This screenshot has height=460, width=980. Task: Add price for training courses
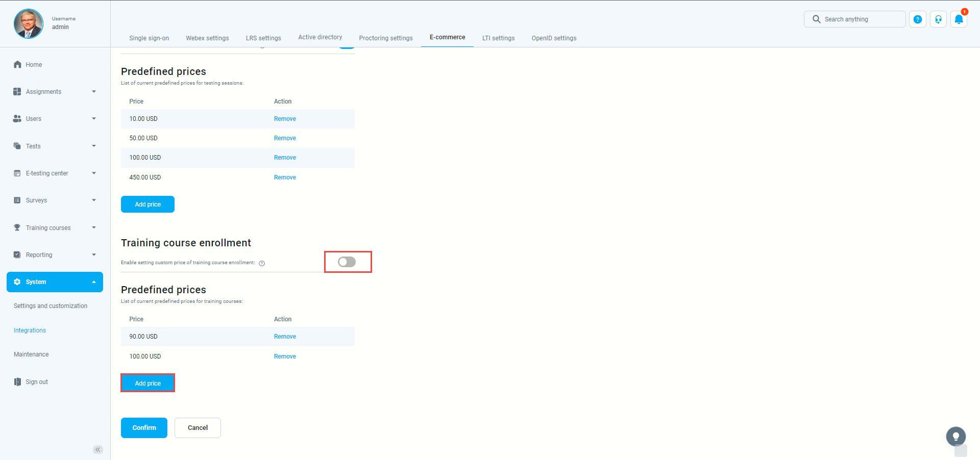148,383
